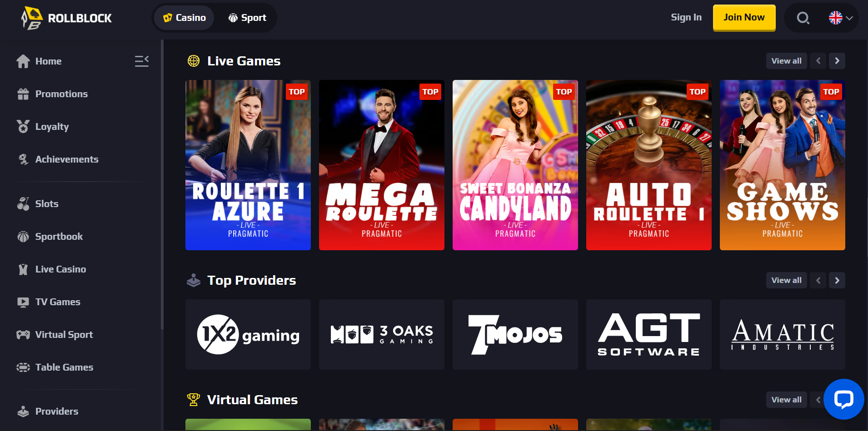
Task: Open TV Games in sidebar
Action: point(58,302)
